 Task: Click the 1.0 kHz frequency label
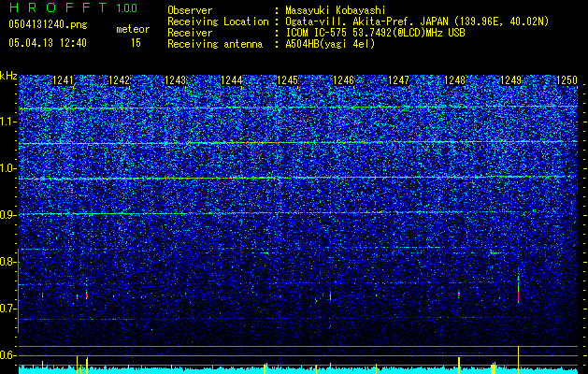coord(7,168)
